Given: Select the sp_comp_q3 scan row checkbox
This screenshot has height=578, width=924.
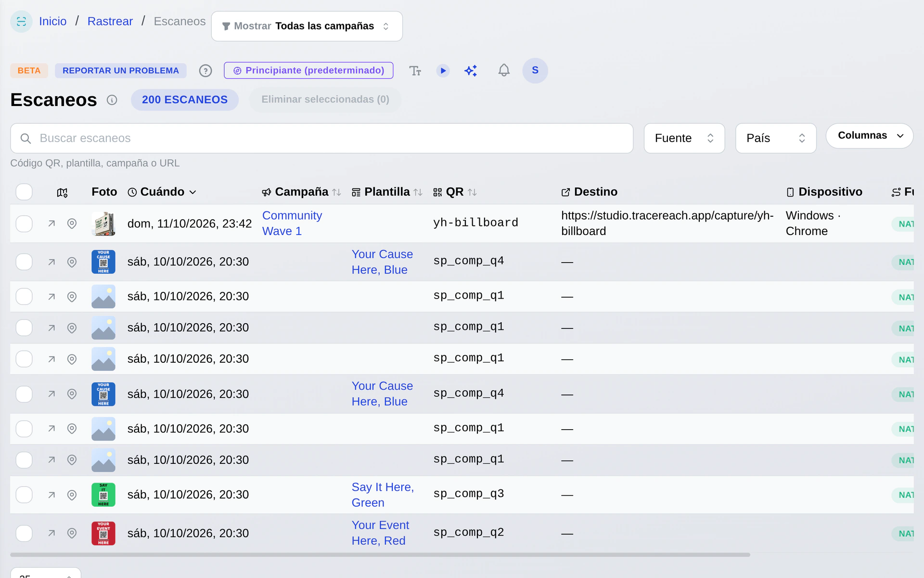Looking at the screenshot, I should pos(24,495).
